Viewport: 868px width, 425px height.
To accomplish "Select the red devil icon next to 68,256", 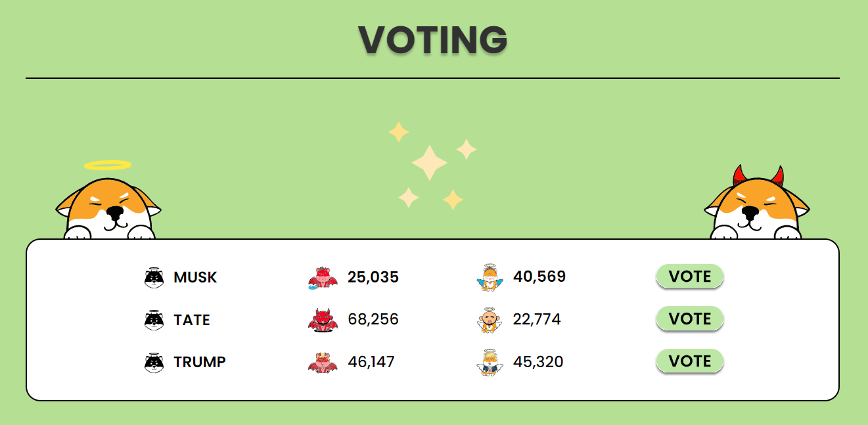I will click(x=323, y=320).
